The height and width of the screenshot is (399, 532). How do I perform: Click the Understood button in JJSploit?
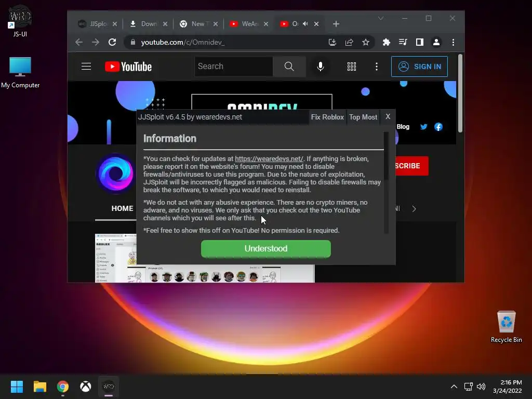[265, 249]
